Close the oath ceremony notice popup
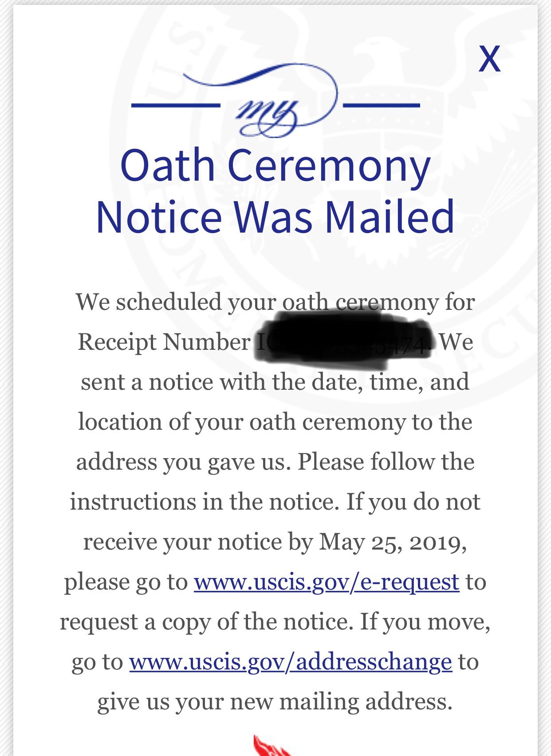551x756 pixels. coord(489,58)
